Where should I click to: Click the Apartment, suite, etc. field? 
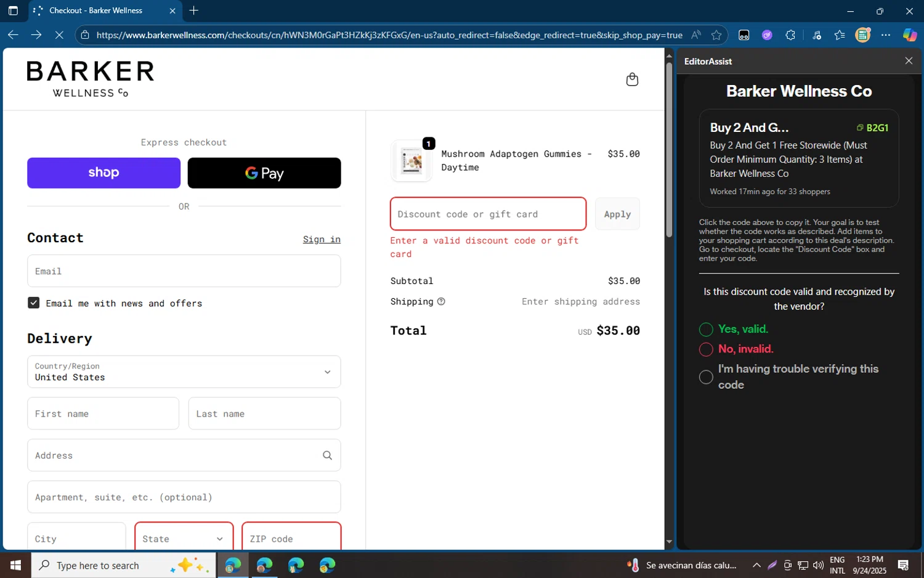tap(184, 497)
